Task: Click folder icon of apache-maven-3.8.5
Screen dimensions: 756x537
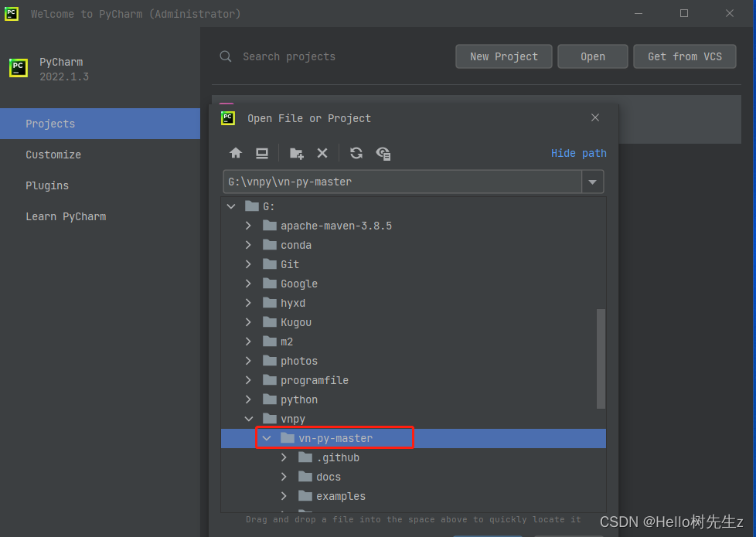Action: (270, 226)
